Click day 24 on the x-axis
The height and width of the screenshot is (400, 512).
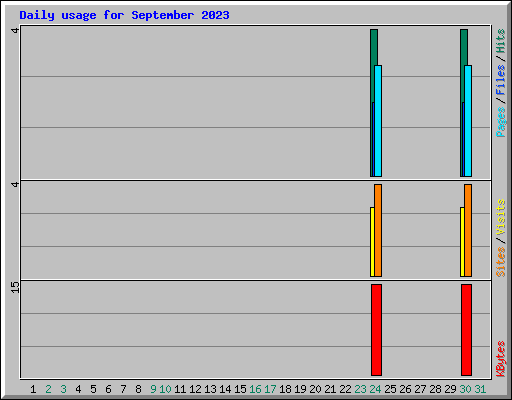click(x=375, y=389)
